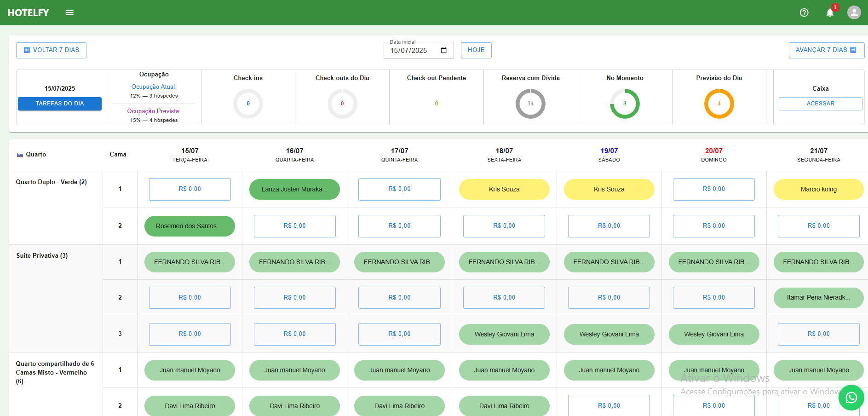Open Tarefas do Dia

pos(60,104)
